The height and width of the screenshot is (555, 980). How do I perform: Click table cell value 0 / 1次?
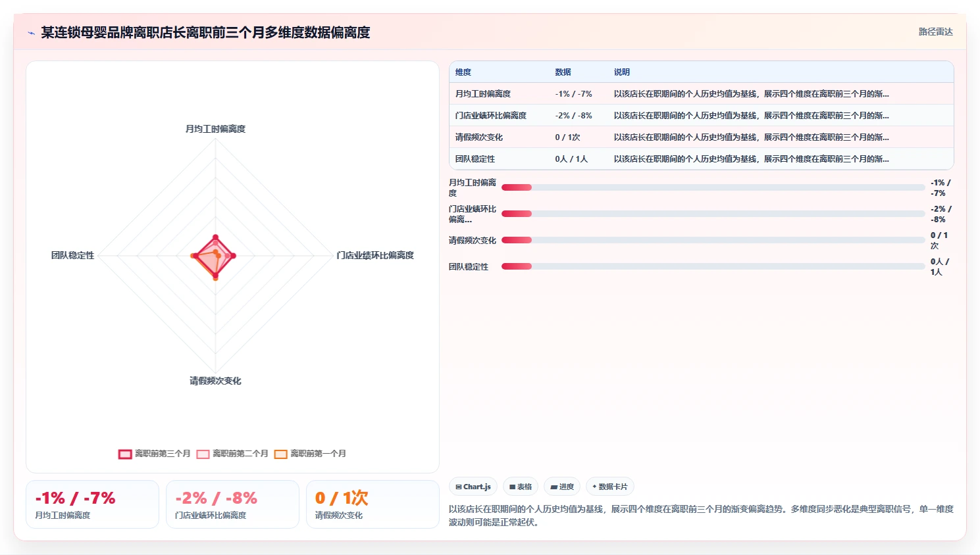[567, 137]
